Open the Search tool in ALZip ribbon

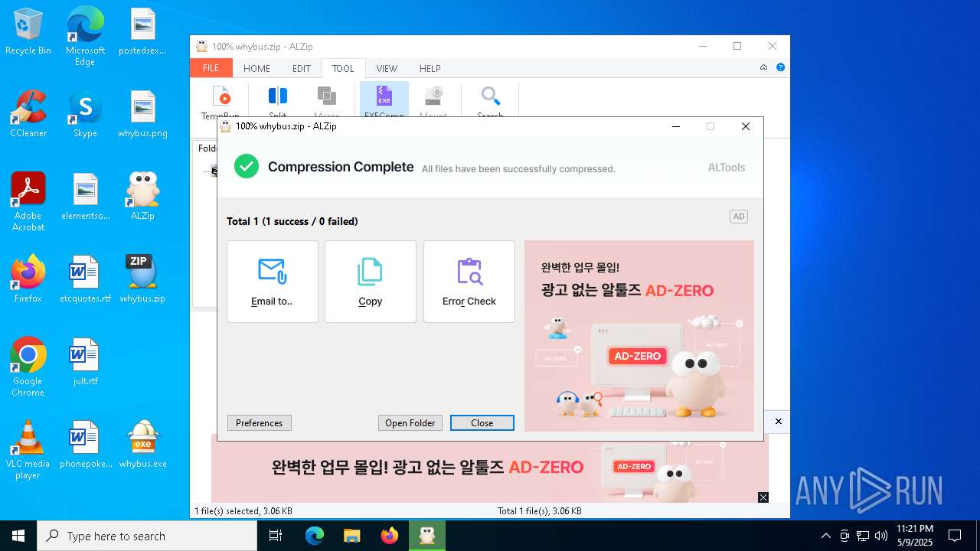pos(490,98)
